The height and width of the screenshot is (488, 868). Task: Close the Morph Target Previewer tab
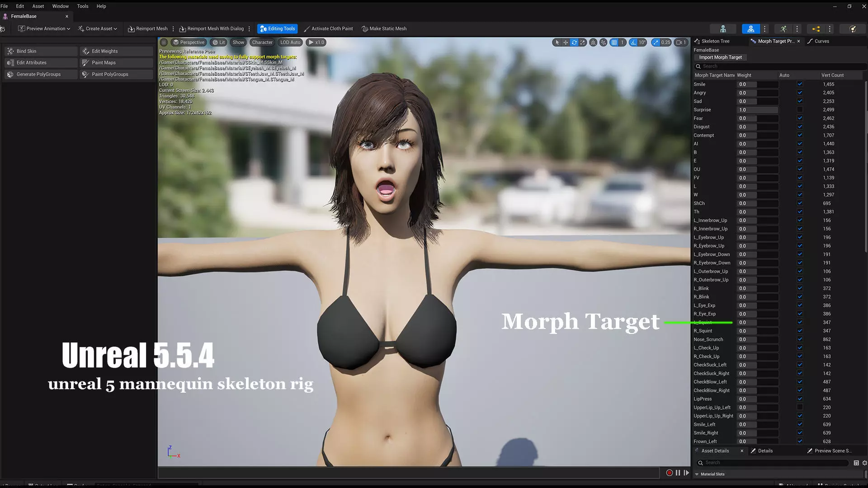[x=798, y=41]
